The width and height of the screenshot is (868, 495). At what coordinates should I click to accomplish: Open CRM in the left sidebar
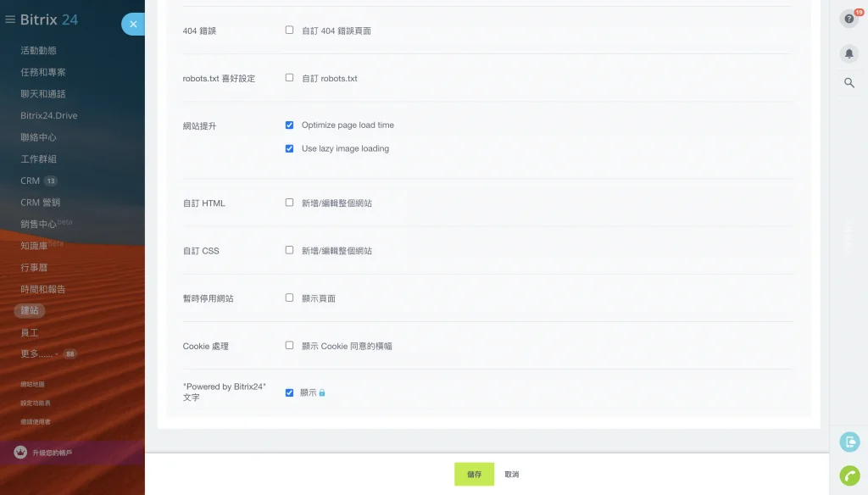pyautogui.click(x=30, y=181)
